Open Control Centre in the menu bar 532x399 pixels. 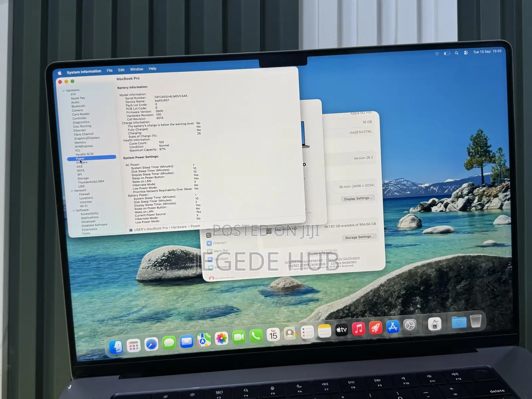point(466,53)
